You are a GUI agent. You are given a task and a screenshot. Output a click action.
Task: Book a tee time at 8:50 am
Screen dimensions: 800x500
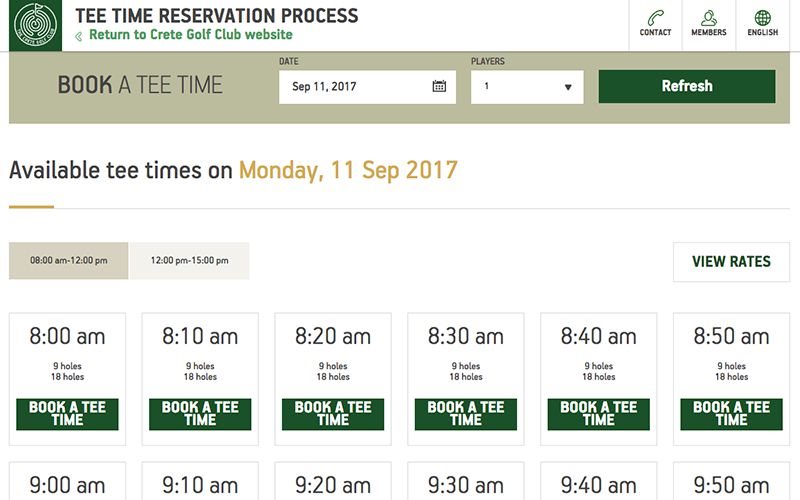[731, 414]
